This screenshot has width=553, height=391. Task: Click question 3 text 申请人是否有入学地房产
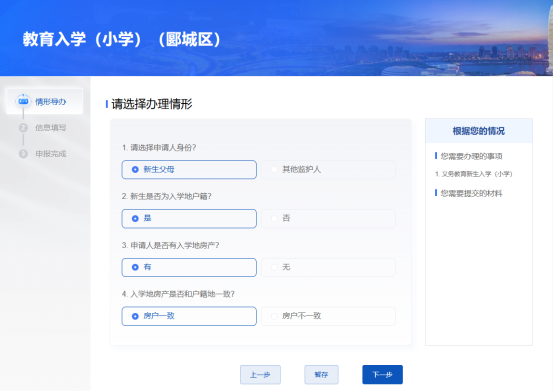coord(170,245)
